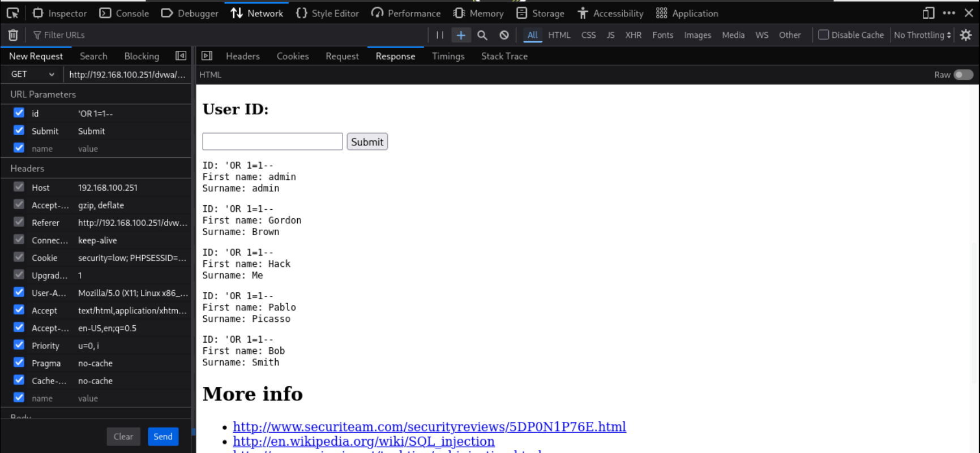
Task: Focus the Filter URLs field
Action: (226, 35)
